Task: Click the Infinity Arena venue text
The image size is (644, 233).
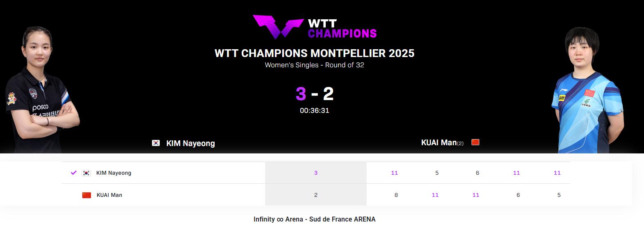Action: click(x=314, y=219)
